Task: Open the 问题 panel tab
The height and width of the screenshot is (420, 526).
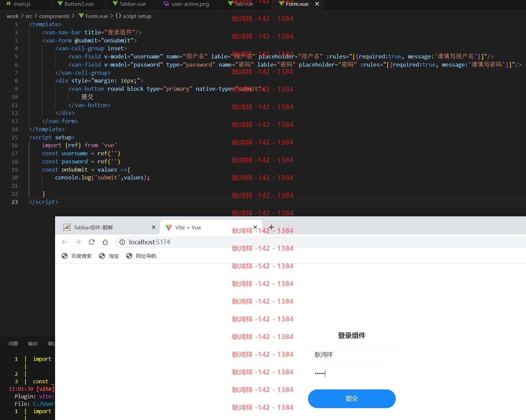Action: tap(13, 344)
